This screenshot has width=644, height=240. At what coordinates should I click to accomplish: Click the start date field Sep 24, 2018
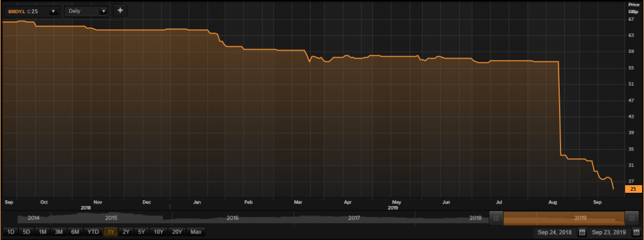click(555, 232)
